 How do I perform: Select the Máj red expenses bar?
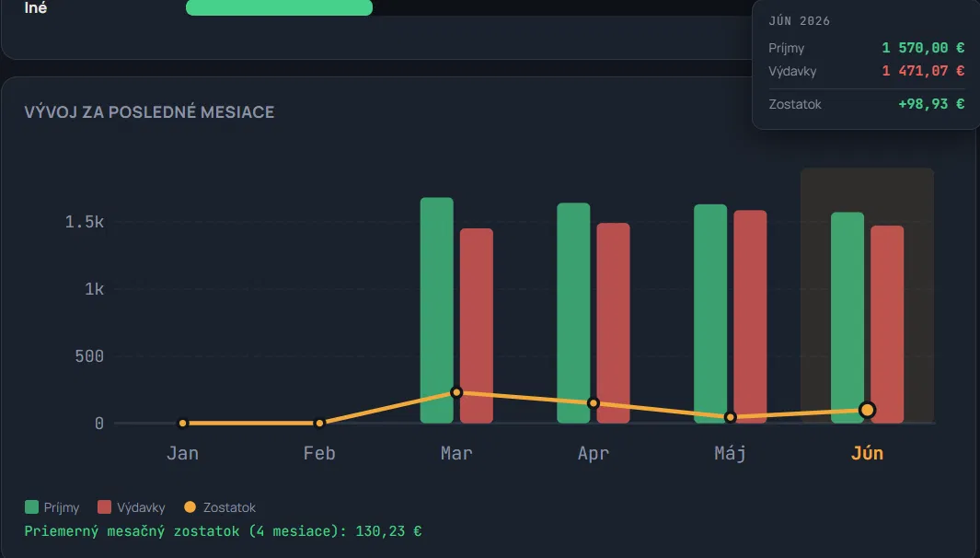tap(750, 317)
